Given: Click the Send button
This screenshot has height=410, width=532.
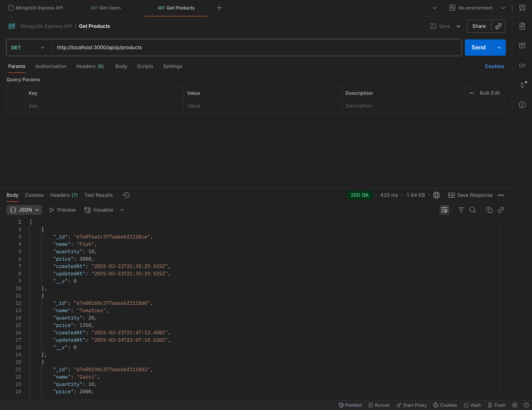Looking at the screenshot, I should pos(478,48).
